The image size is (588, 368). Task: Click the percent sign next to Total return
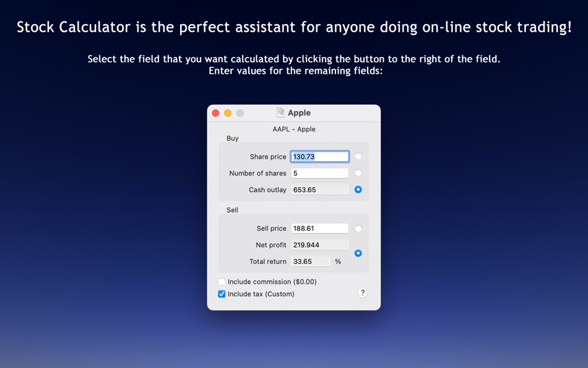pos(338,261)
